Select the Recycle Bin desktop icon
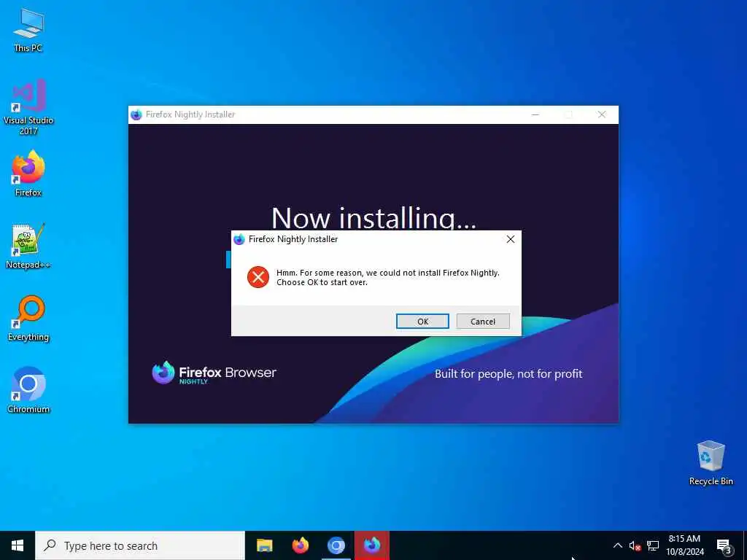 tap(711, 463)
